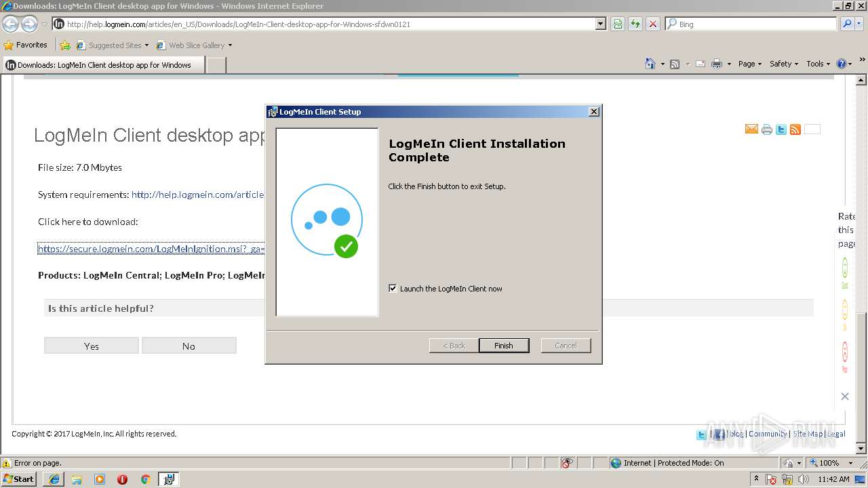Click the Twitter share icon near article title
The width and height of the screenshot is (868, 488).
click(x=781, y=129)
